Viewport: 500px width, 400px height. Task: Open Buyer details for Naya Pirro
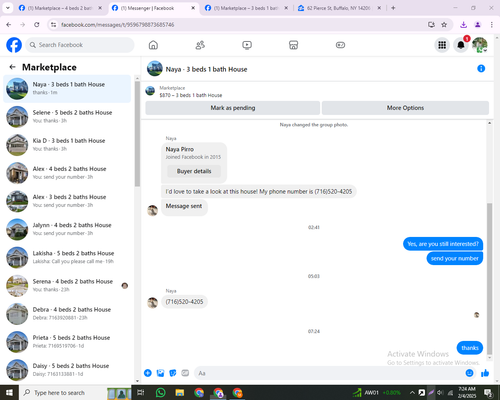pos(194,171)
